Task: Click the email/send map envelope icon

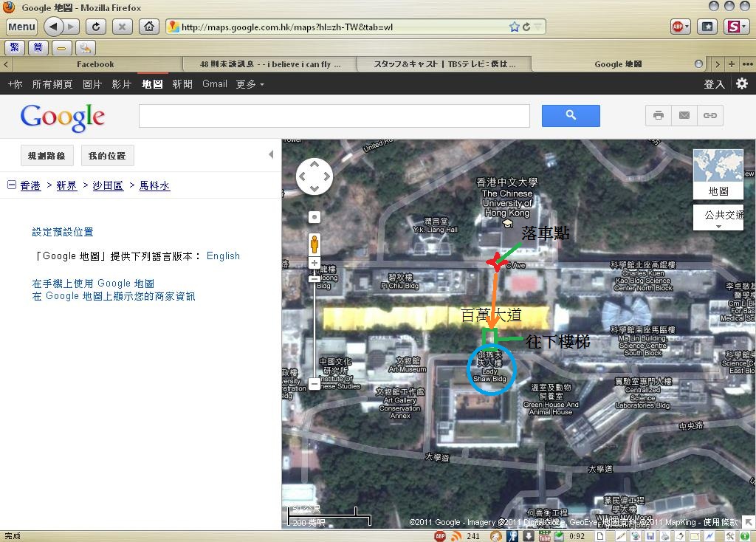Action: pos(684,116)
